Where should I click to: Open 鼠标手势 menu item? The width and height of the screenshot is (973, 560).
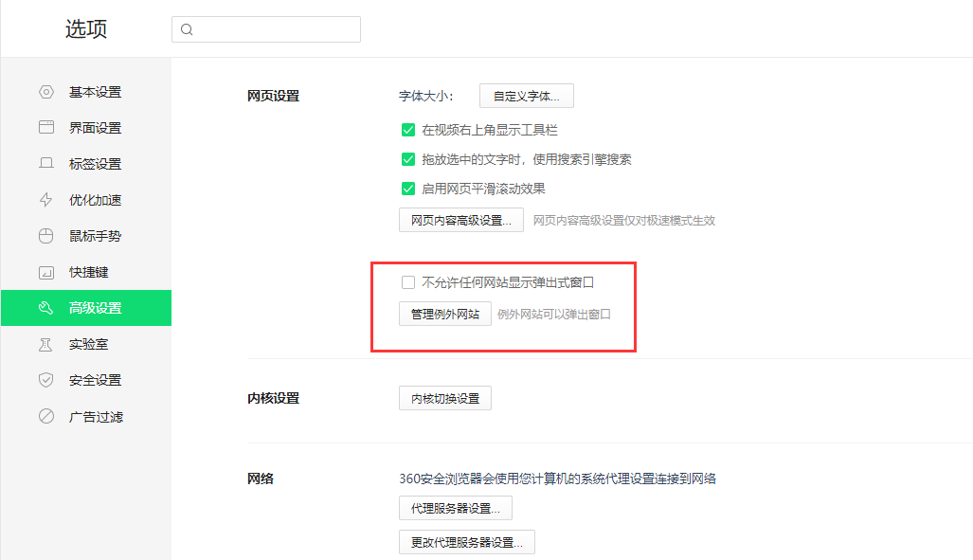(x=86, y=236)
